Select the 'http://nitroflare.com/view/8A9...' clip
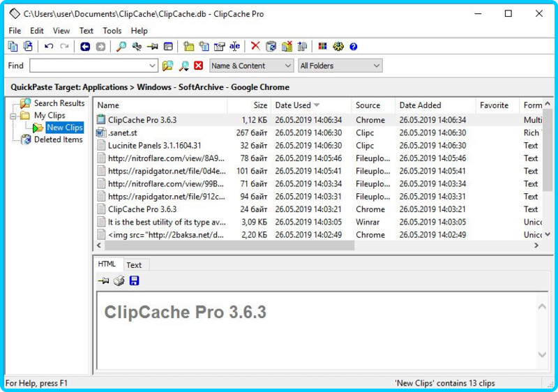This screenshot has height=392, width=558. 318,158
